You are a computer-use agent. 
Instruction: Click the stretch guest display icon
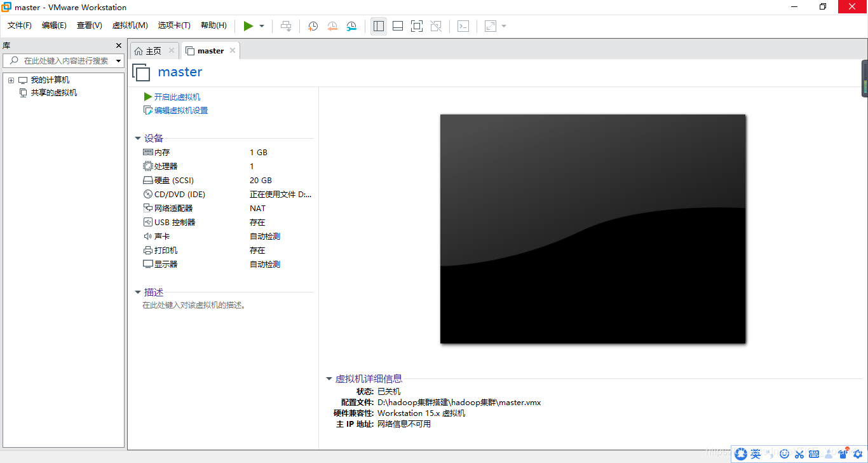tap(491, 26)
